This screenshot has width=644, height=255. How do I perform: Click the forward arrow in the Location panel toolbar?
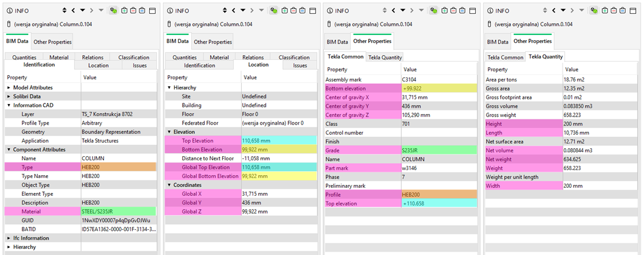click(x=252, y=10)
